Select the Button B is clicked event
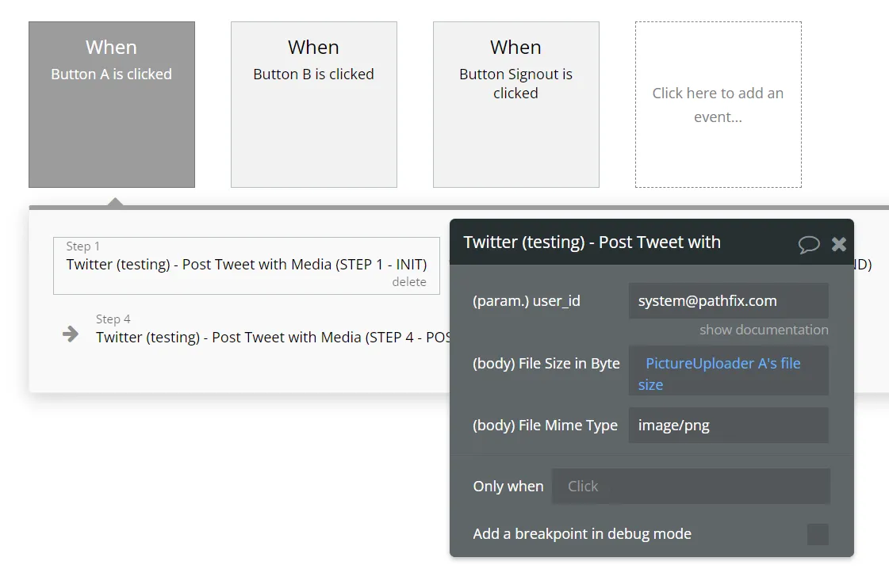The image size is (889, 588). [x=313, y=105]
